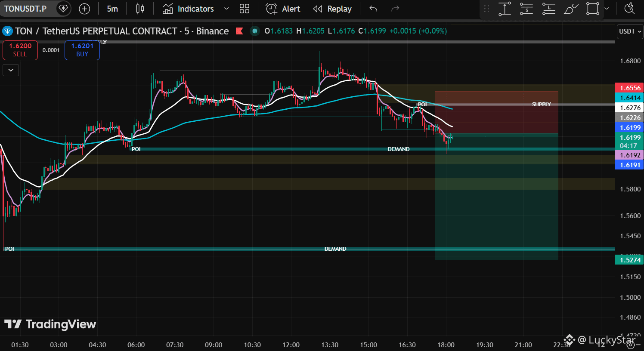Image resolution: width=644 pixels, height=351 pixels.
Task: Open the candlestick chart type selector
Action: pyautogui.click(x=140, y=9)
